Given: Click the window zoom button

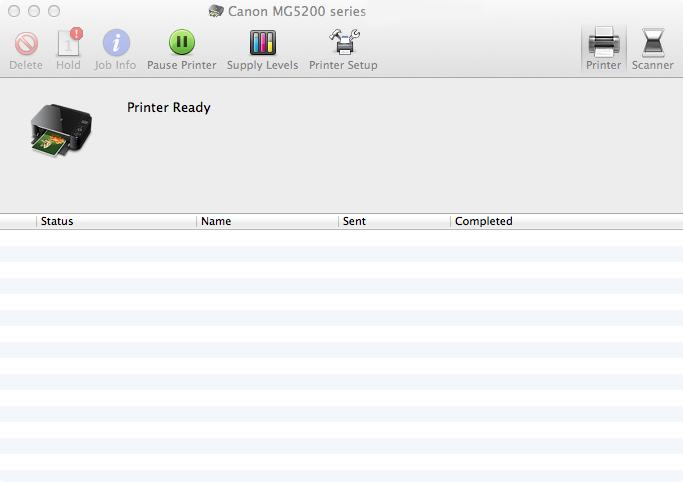Looking at the screenshot, I should coord(54,11).
